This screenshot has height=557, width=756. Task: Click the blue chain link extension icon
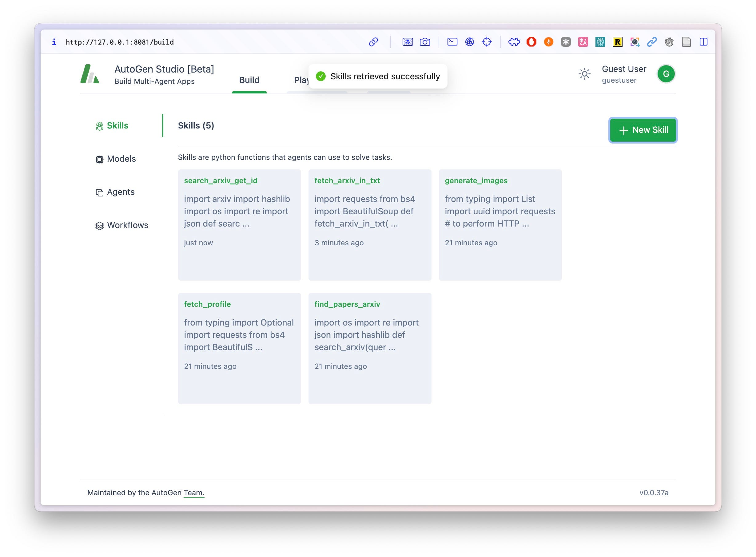652,42
